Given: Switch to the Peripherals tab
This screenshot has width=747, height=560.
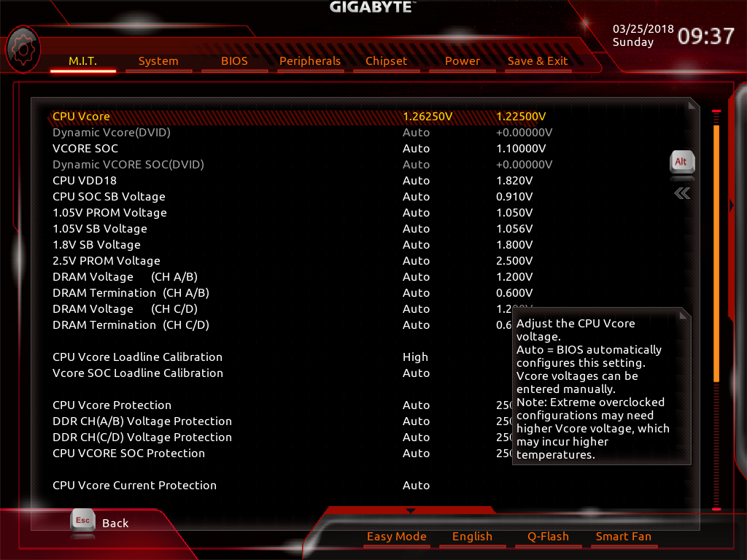Looking at the screenshot, I should click(x=310, y=61).
